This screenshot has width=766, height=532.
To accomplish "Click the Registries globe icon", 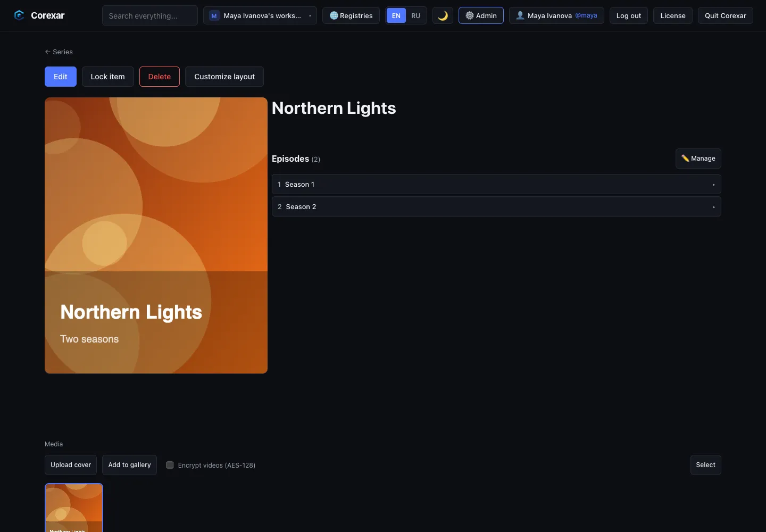I will [x=334, y=15].
